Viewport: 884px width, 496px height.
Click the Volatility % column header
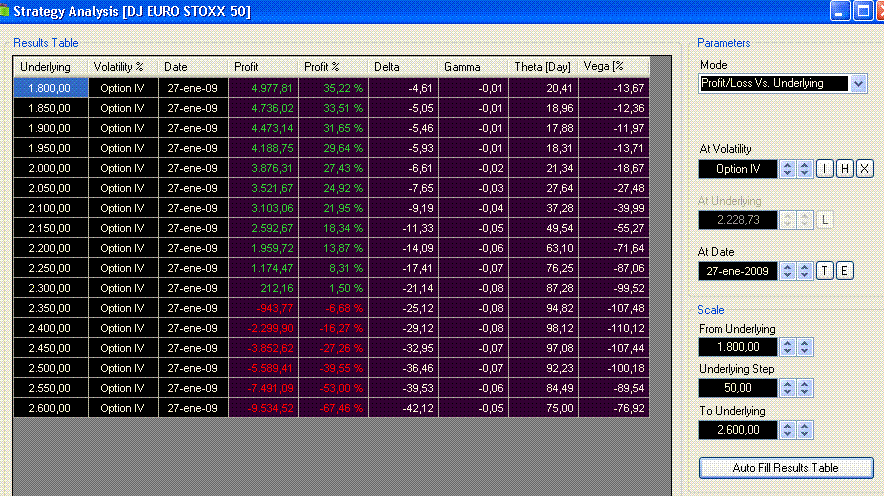pyautogui.click(x=123, y=67)
